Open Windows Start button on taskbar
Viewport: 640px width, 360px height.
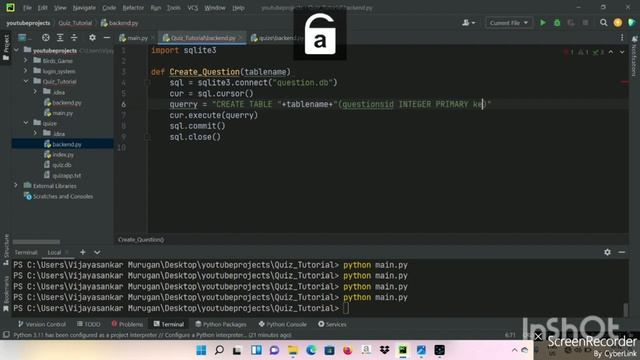pyautogui.click(x=201, y=350)
